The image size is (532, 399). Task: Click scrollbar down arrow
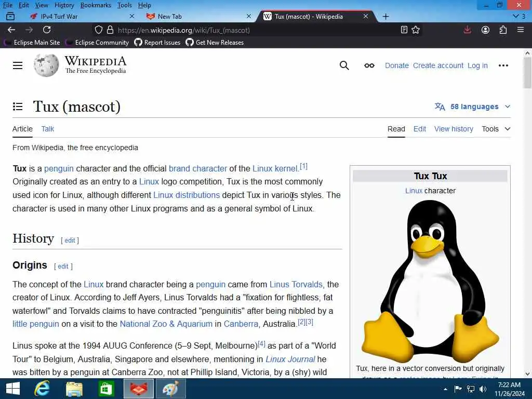527,374
